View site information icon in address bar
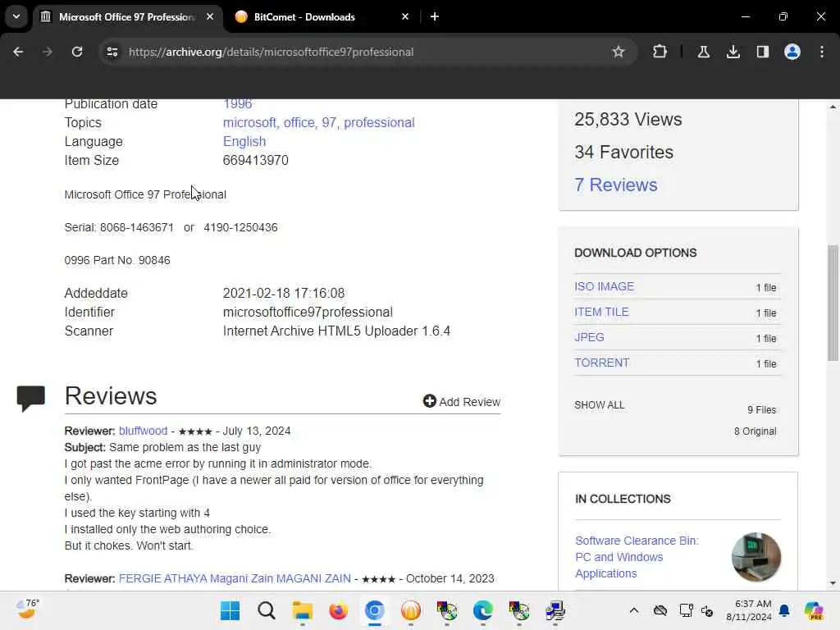The height and width of the screenshot is (630, 840). coord(112,52)
